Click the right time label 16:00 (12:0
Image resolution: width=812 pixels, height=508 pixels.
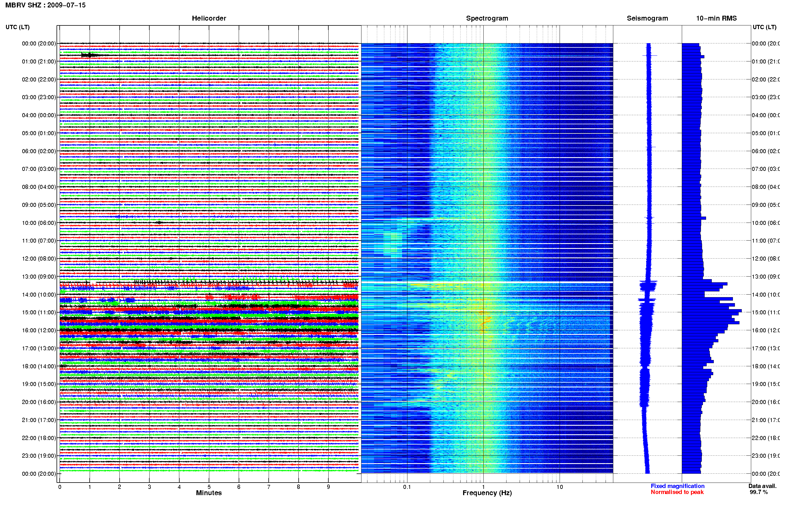[766, 330]
